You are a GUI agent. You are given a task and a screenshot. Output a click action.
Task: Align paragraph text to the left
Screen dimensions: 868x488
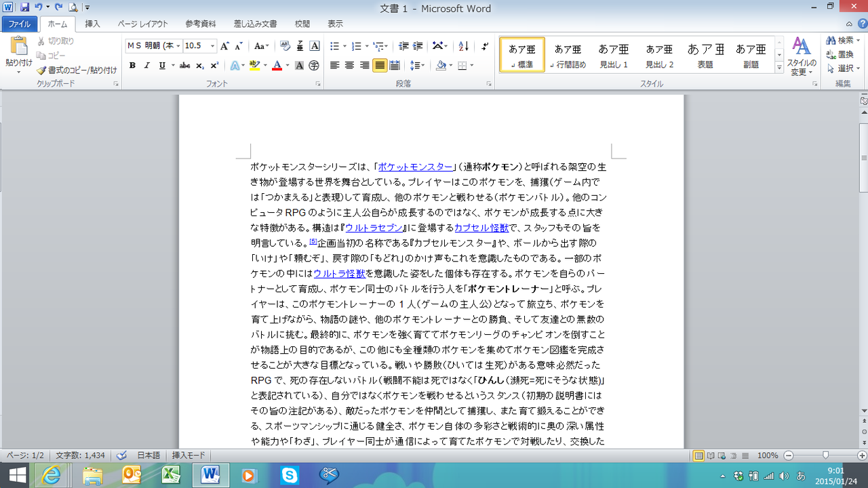tap(335, 66)
